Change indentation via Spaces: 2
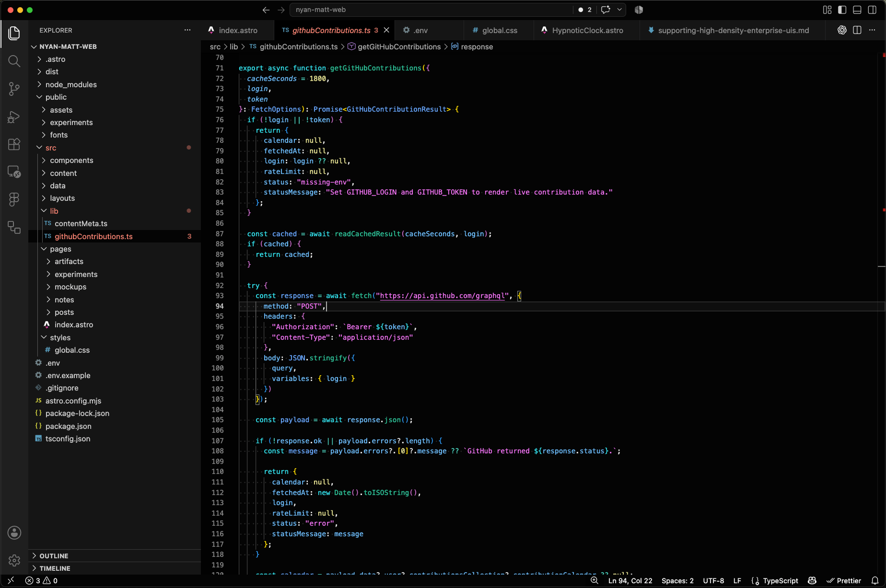This screenshot has height=588, width=886. tap(677, 581)
